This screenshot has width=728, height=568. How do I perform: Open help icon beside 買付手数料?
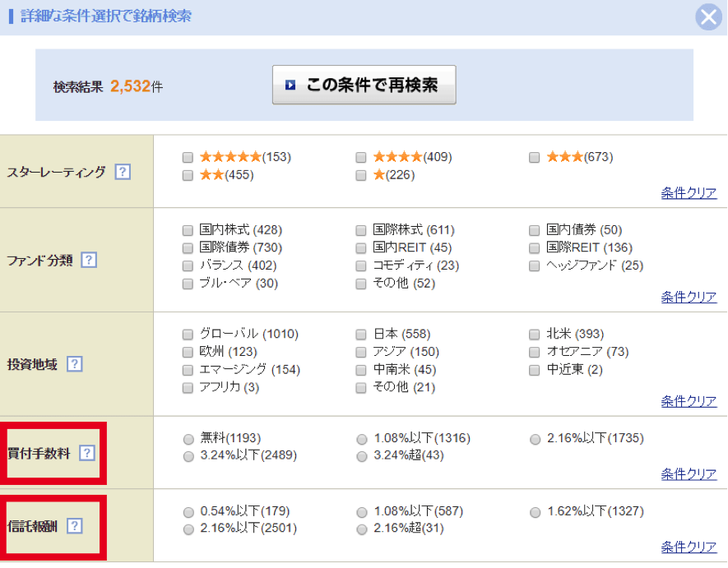click(87, 453)
